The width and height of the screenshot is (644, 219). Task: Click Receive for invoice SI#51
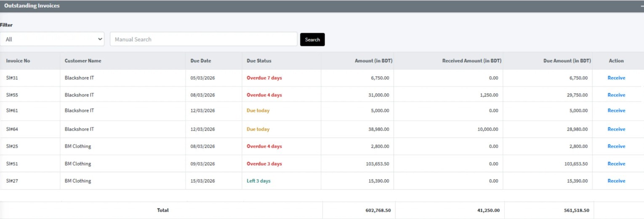[x=616, y=164]
